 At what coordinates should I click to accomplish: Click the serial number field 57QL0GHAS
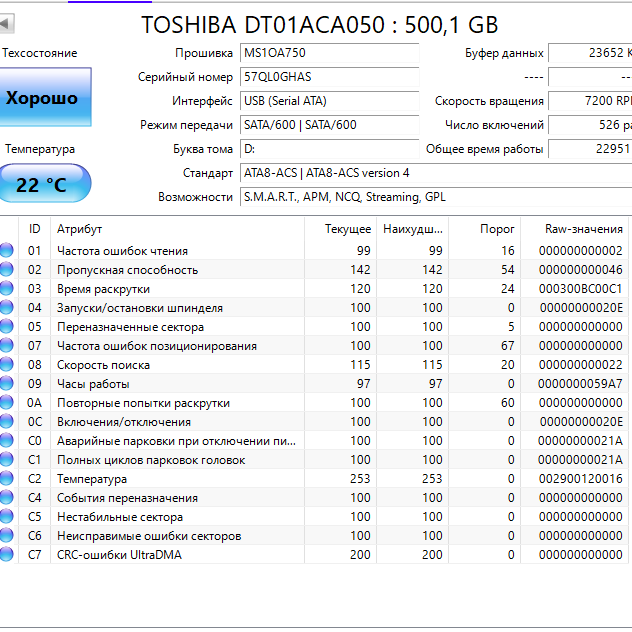(x=328, y=77)
